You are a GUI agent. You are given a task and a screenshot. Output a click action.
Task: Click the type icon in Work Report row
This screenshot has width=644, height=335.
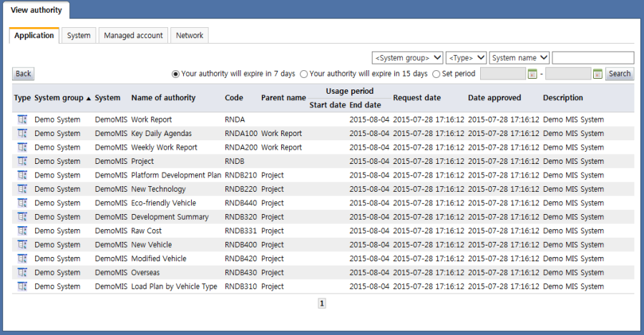click(22, 120)
